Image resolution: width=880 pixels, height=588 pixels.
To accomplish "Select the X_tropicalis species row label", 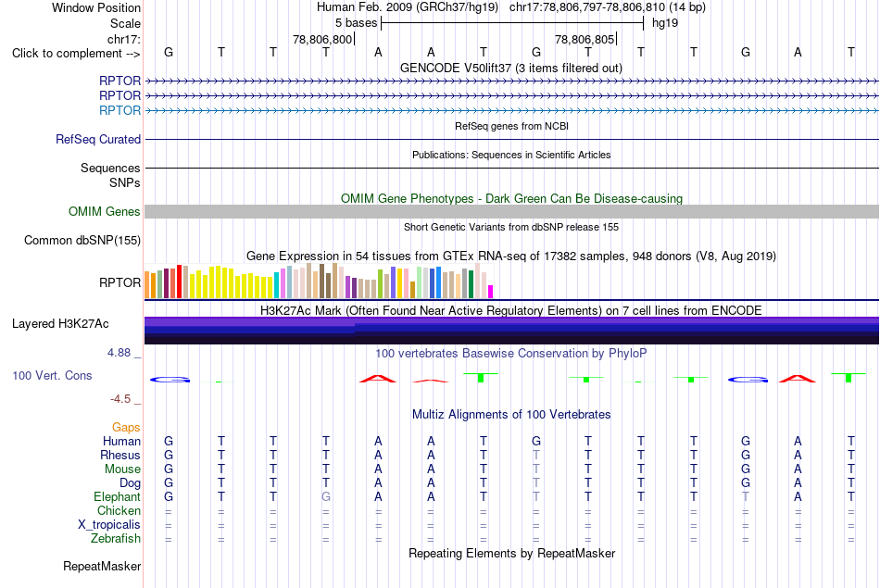I will click(109, 525).
